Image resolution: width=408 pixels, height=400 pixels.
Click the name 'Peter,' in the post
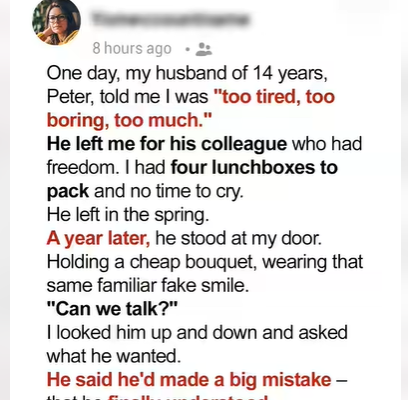71,97
